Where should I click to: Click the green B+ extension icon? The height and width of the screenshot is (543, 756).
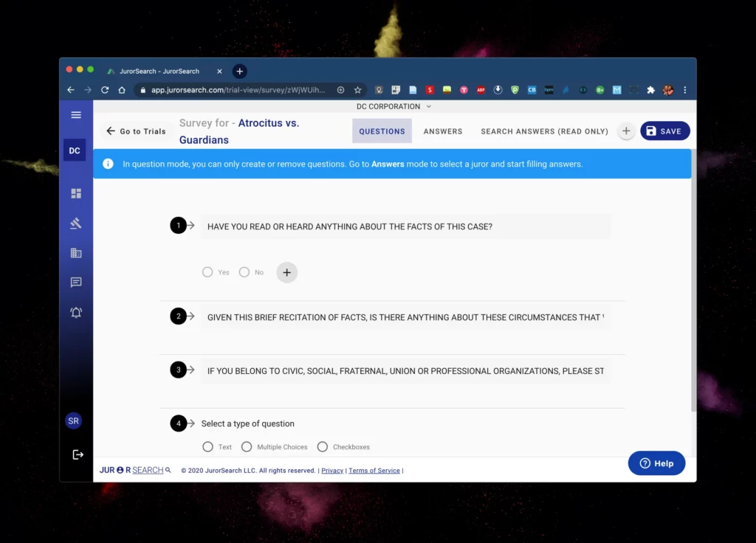coord(599,90)
